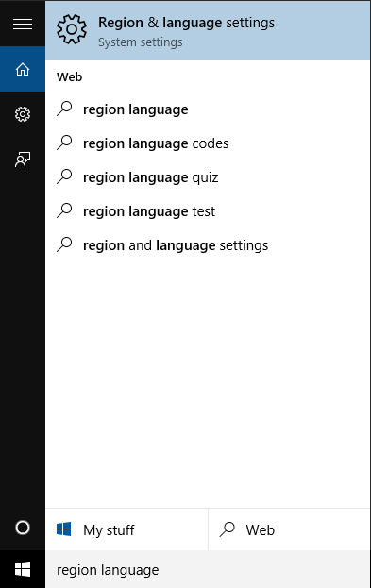Image resolution: width=371 pixels, height=588 pixels.
Task: Click magnifier icon next to region language quiz
Action: 64,176
